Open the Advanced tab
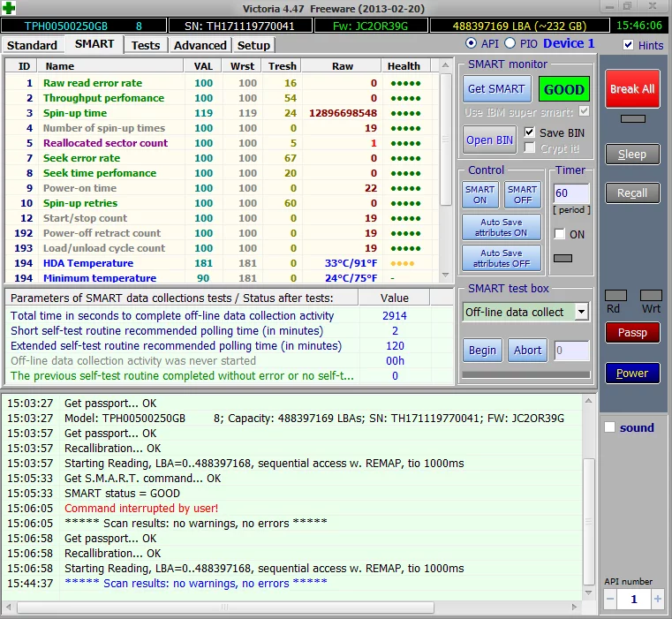Image resolution: width=672 pixels, height=619 pixels. point(200,45)
